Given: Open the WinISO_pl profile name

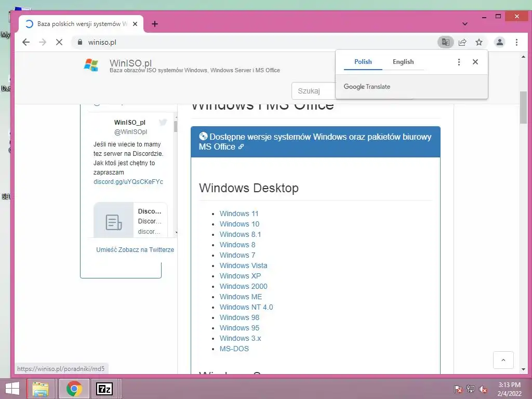Looking at the screenshot, I should coord(129,122).
